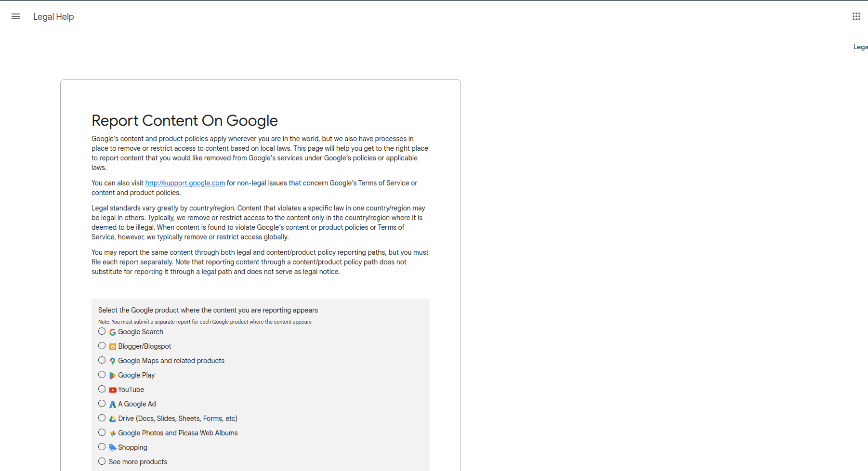Click the Google Photos pinwheel icon
868x471 pixels.
[x=112, y=433]
